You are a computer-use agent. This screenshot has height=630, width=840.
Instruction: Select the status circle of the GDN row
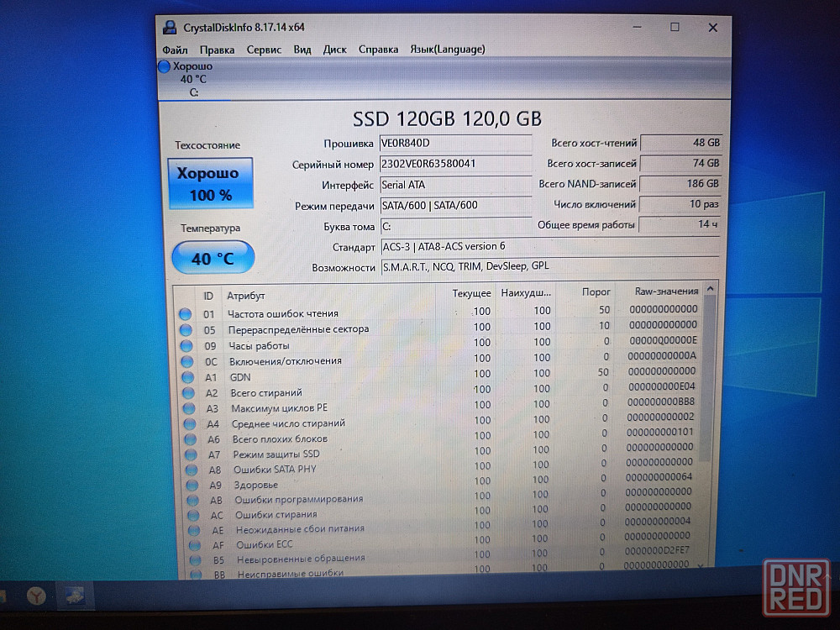[187, 377]
